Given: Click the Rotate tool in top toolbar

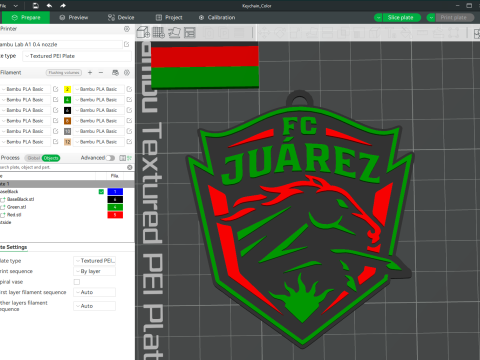Looking at the screenshot, I should 280,32.
